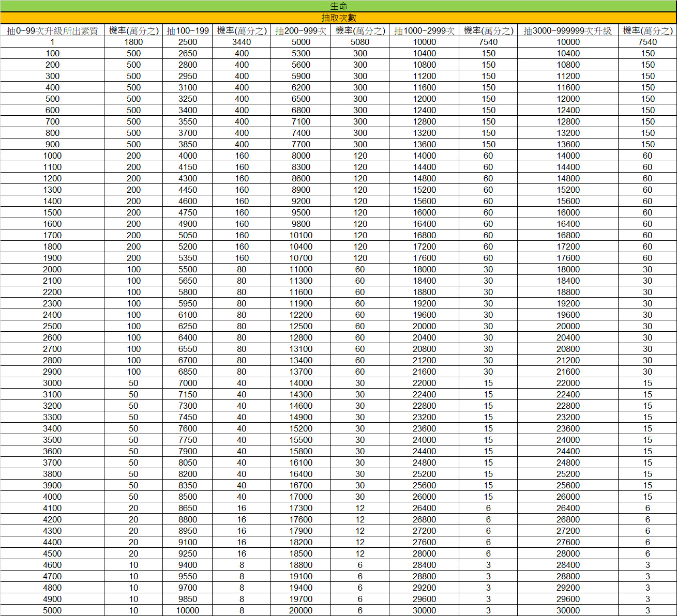
Task: Click the 抽3000~999999次升級 column header
Action: coord(567,30)
